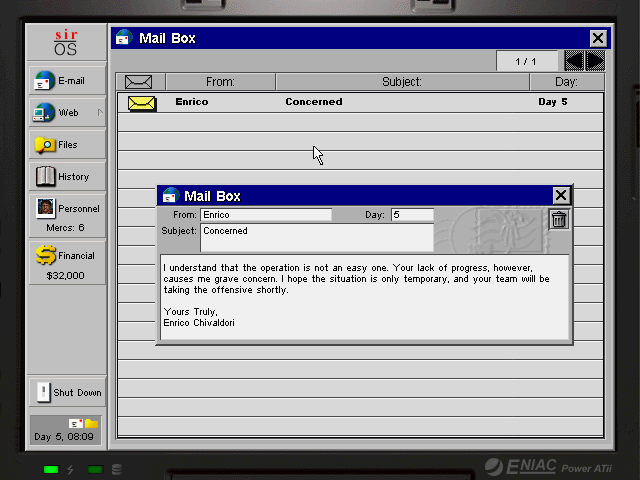Click Day 5 in the mail list row
The height and width of the screenshot is (480, 640).
(x=553, y=102)
